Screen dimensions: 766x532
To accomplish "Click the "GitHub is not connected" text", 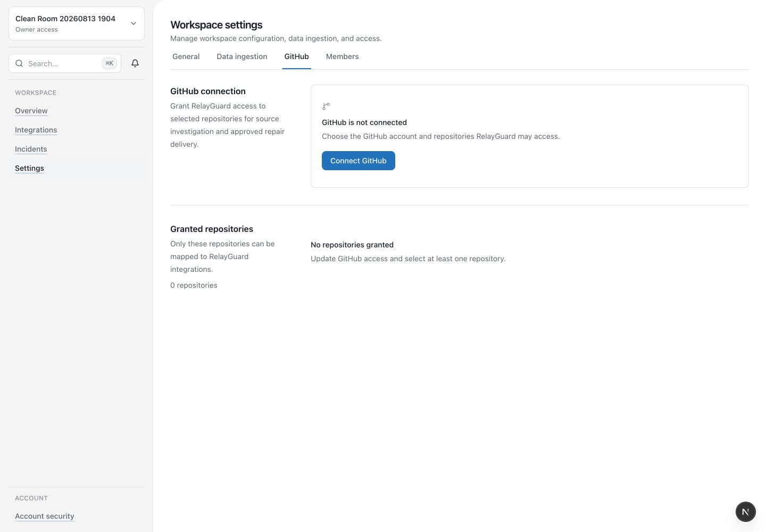I will (x=364, y=122).
